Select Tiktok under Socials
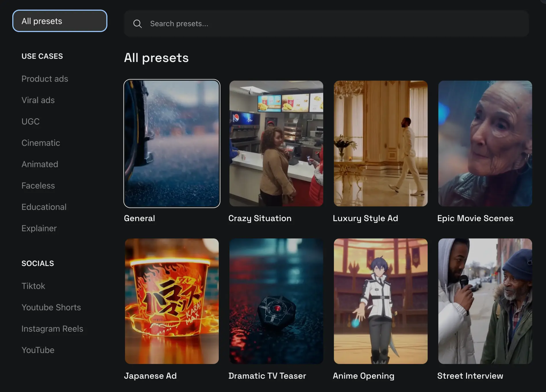 click(x=33, y=286)
